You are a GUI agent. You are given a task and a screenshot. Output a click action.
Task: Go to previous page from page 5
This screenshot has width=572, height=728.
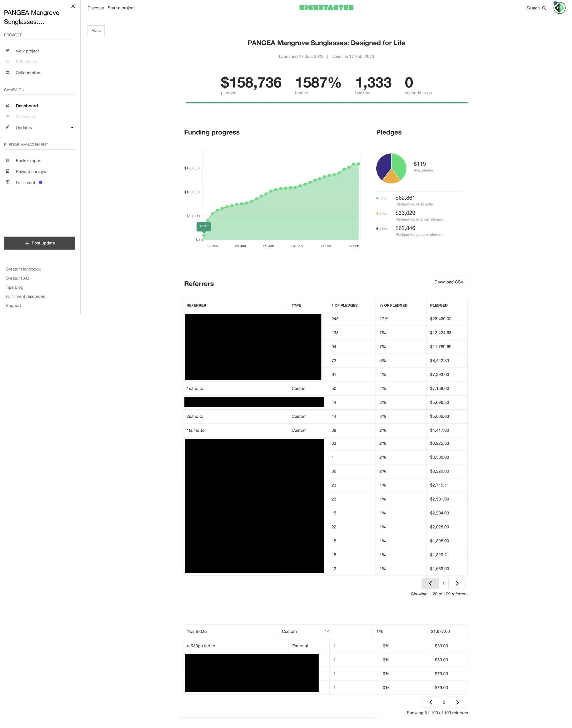pyautogui.click(x=431, y=702)
